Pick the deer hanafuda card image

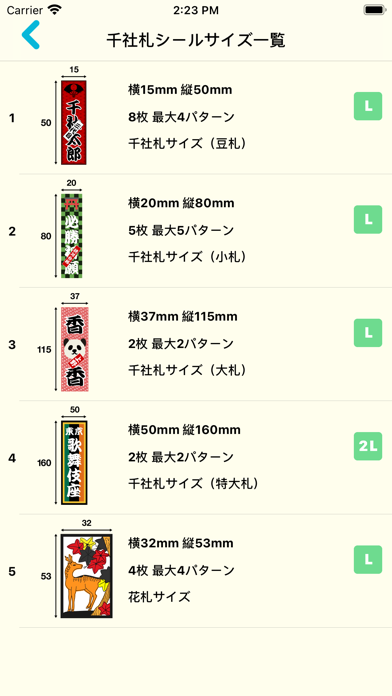pos(87,576)
